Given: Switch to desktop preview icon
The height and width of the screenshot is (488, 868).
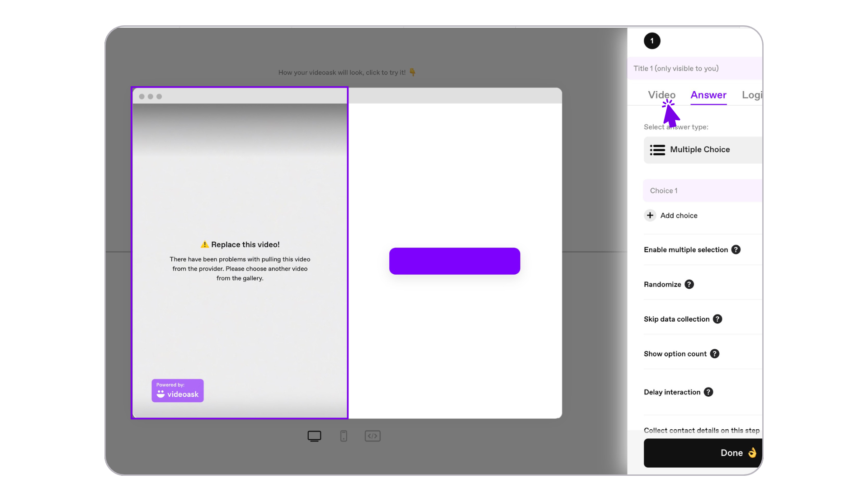Looking at the screenshot, I should [314, 436].
